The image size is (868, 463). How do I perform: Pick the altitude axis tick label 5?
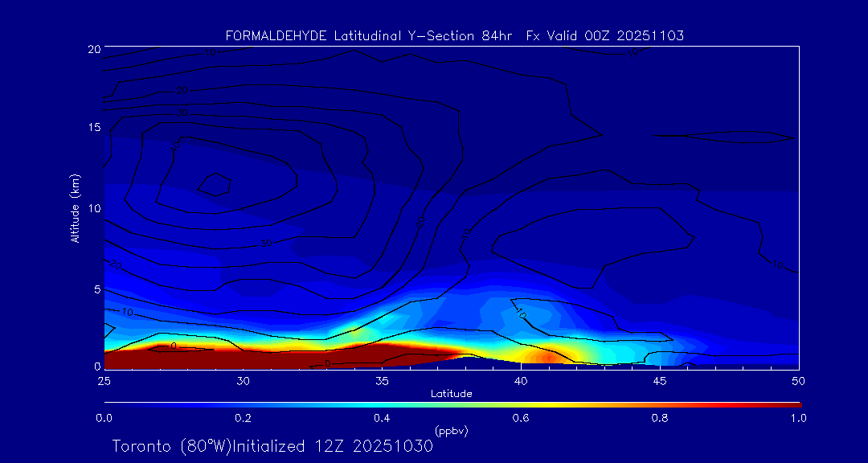[97, 289]
